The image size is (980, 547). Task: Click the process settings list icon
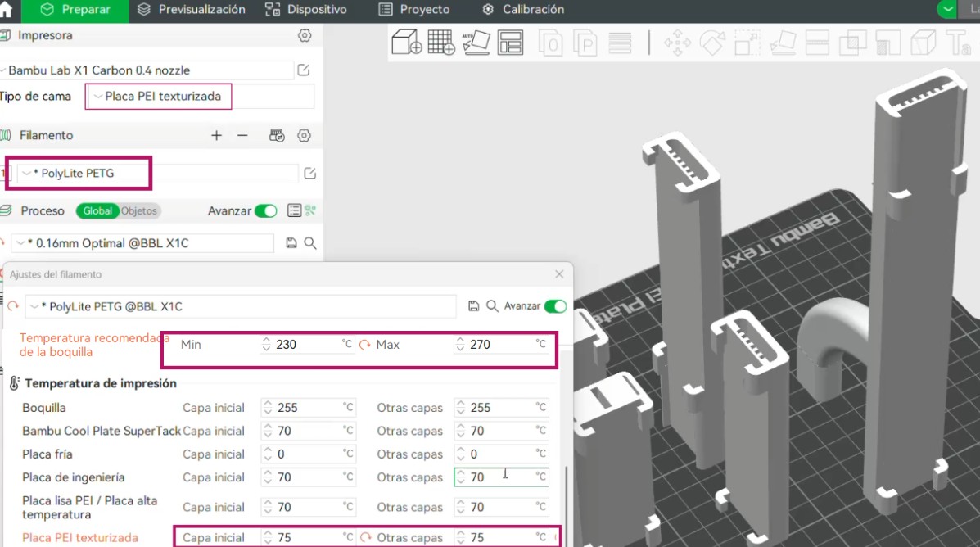pyautogui.click(x=295, y=210)
